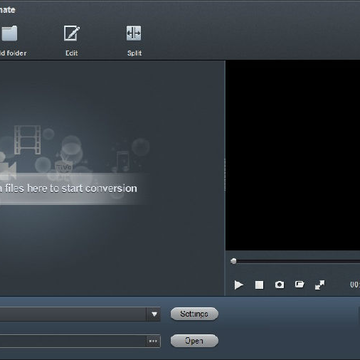Start playback with the Play button
This screenshot has width=360, height=360.
(x=239, y=285)
